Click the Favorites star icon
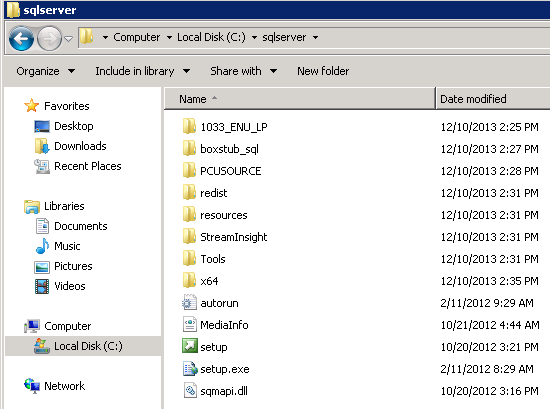Viewport: 550px width, 409px height. coord(32,106)
